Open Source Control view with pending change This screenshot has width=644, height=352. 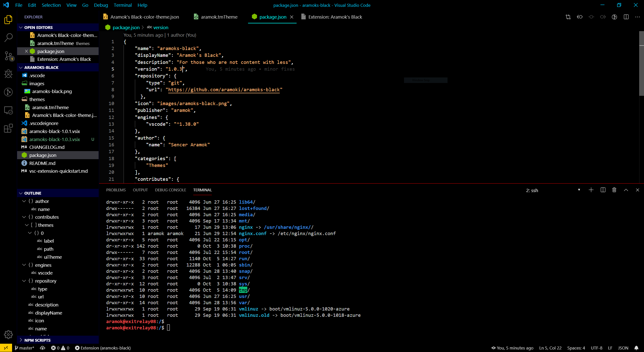[8, 56]
